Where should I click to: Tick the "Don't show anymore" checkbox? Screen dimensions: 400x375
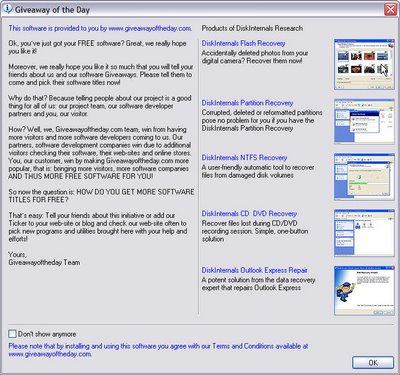pos(12,334)
